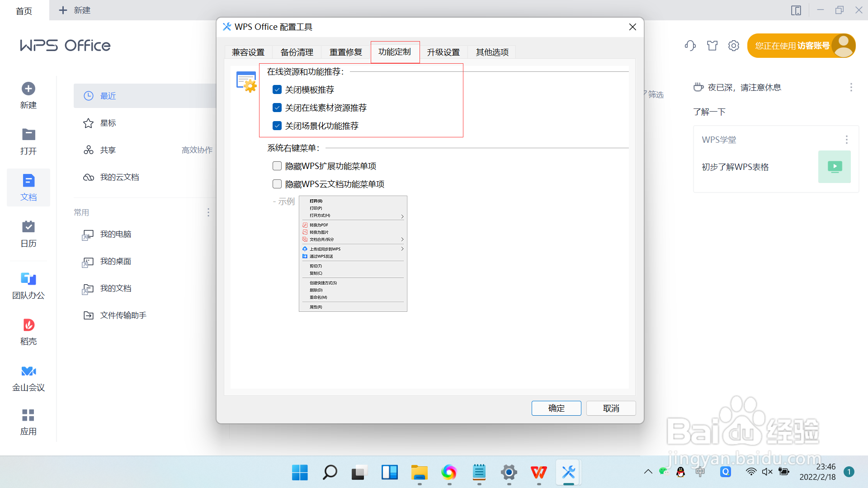Open the Notepad icon in taskbar
868x488 pixels.
(479, 472)
